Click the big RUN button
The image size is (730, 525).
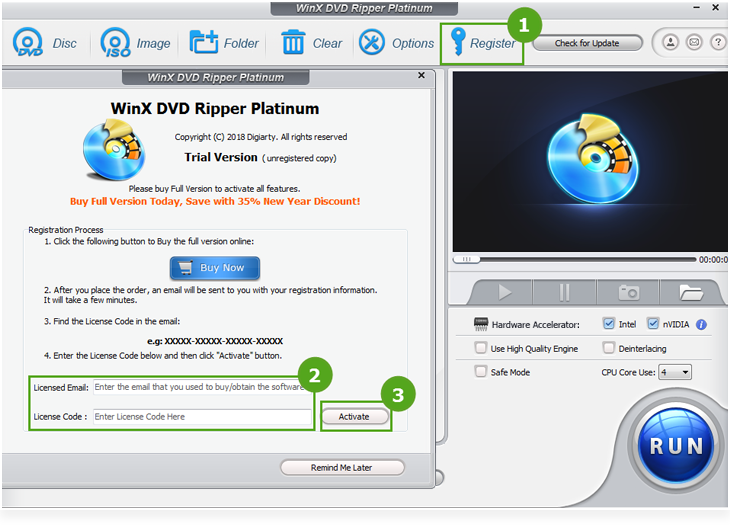(x=676, y=445)
